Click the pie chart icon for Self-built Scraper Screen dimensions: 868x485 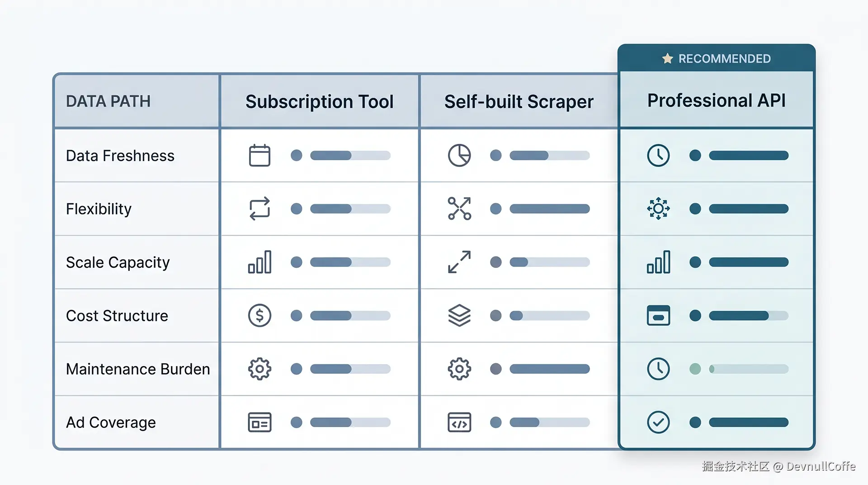pos(459,156)
